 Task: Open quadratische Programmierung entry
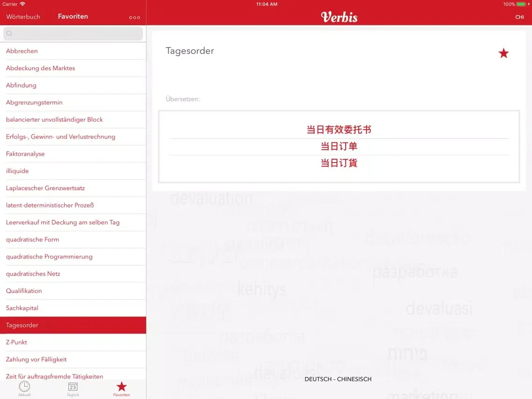(x=73, y=257)
